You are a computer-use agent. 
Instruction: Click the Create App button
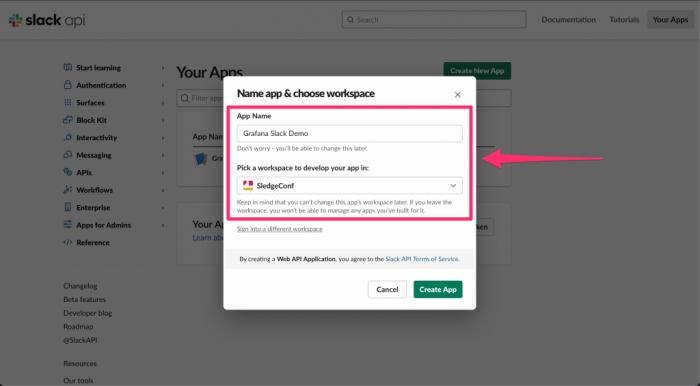[438, 289]
